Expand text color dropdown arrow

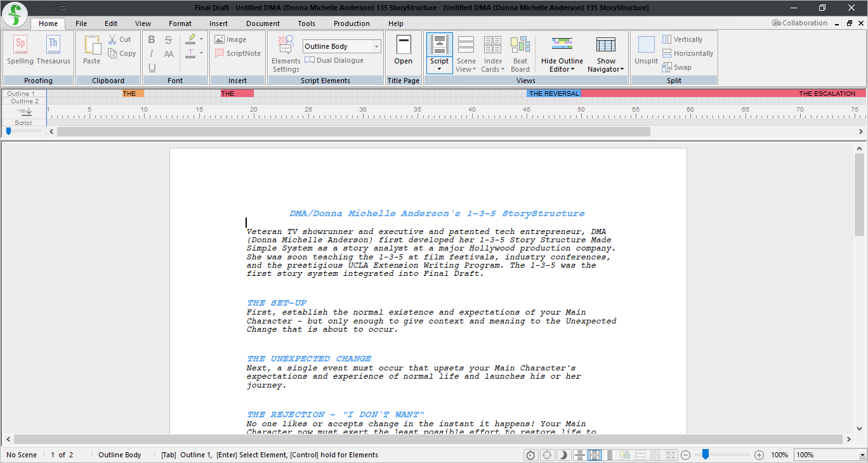click(202, 53)
